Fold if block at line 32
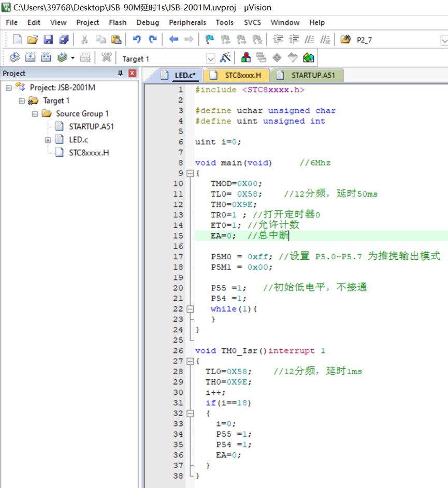Viewport: 448px width, 488px height. click(190, 413)
